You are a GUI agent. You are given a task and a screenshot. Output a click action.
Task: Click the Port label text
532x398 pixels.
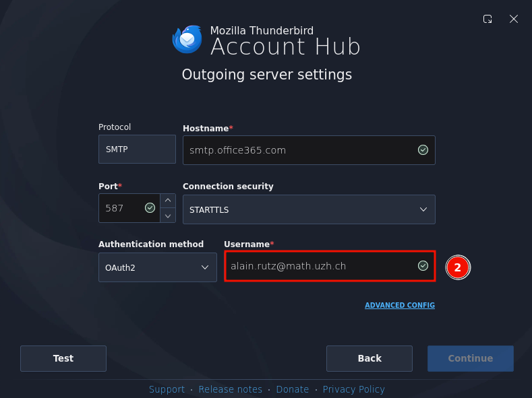tap(108, 187)
